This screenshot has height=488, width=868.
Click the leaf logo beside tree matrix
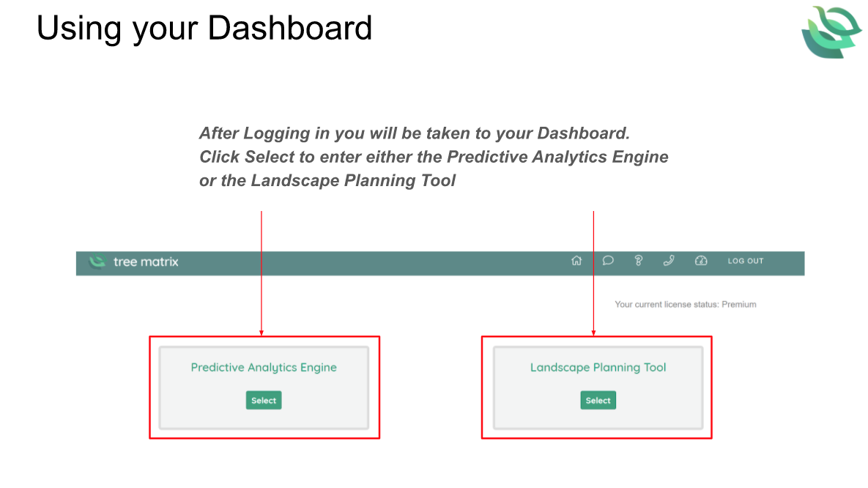(97, 262)
